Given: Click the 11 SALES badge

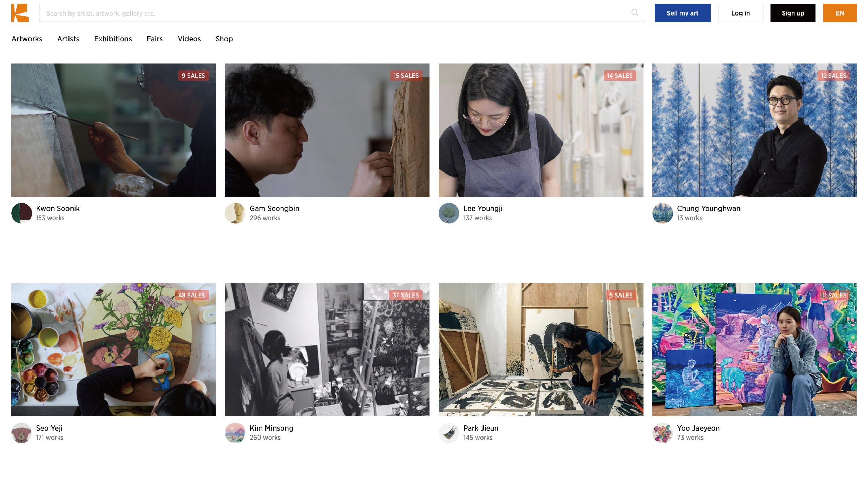Looking at the screenshot, I should (834, 295).
